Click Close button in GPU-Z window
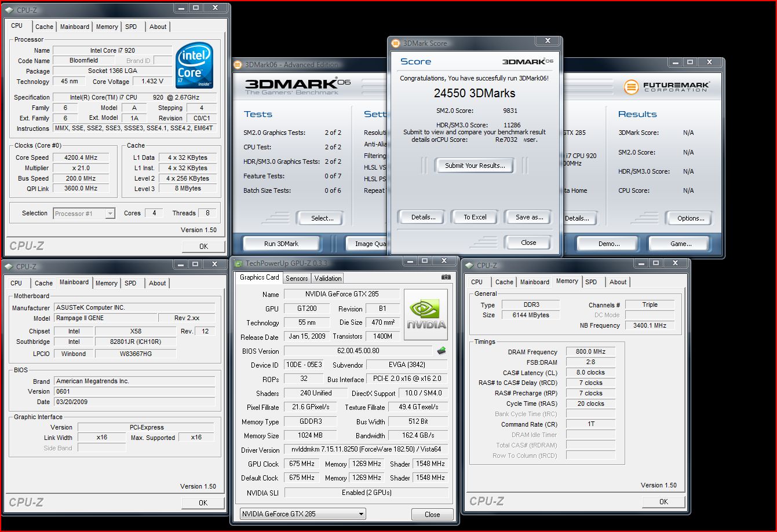Image resolution: width=777 pixels, height=532 pixels. click(x=432, y=514)
